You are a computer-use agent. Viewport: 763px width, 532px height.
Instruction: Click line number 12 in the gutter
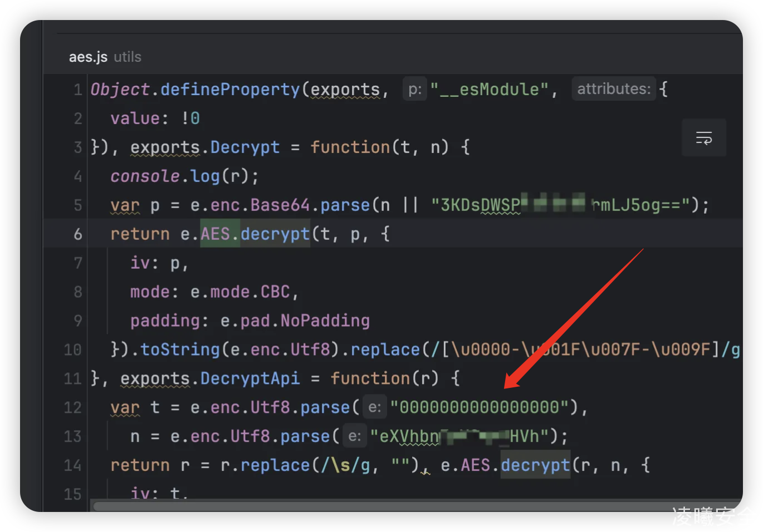coord(73,408)
